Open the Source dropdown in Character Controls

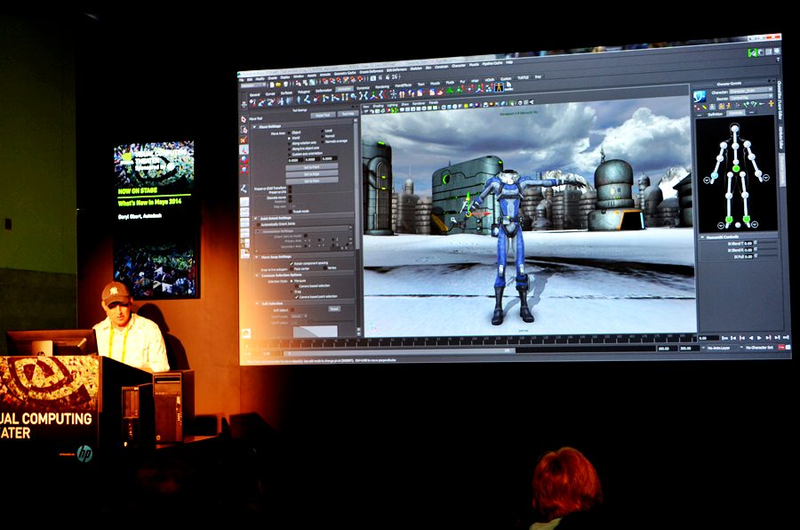751,97
